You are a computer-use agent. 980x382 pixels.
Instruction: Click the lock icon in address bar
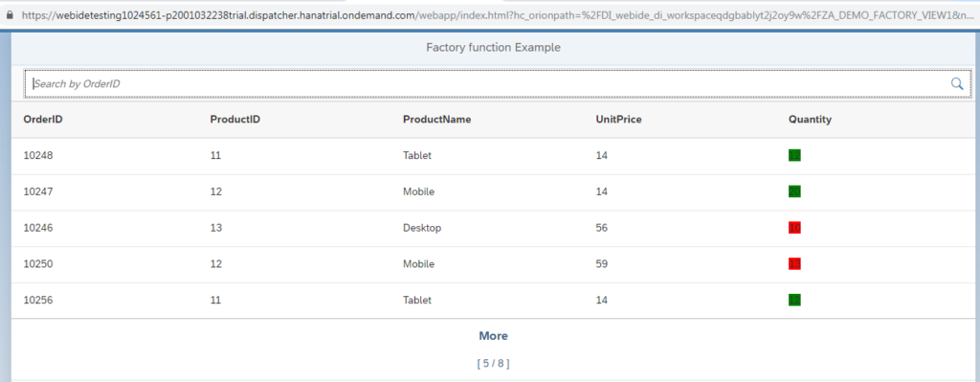tap(7, 14)
